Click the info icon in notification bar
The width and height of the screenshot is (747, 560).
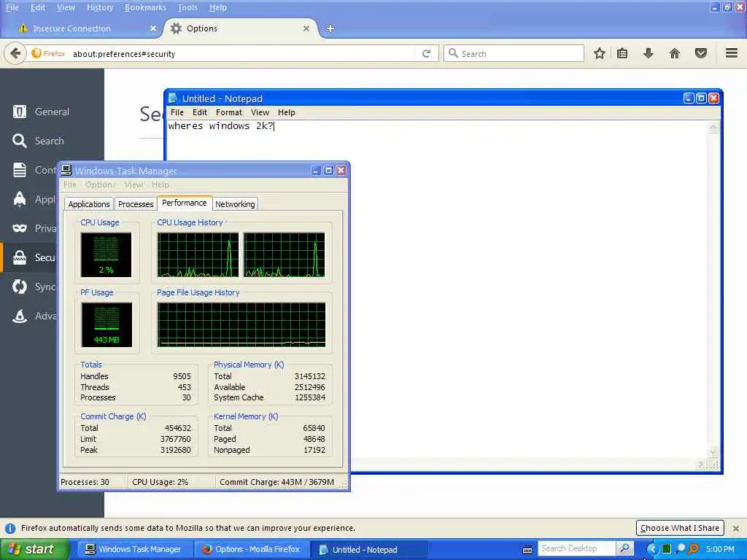pos(9,528)
